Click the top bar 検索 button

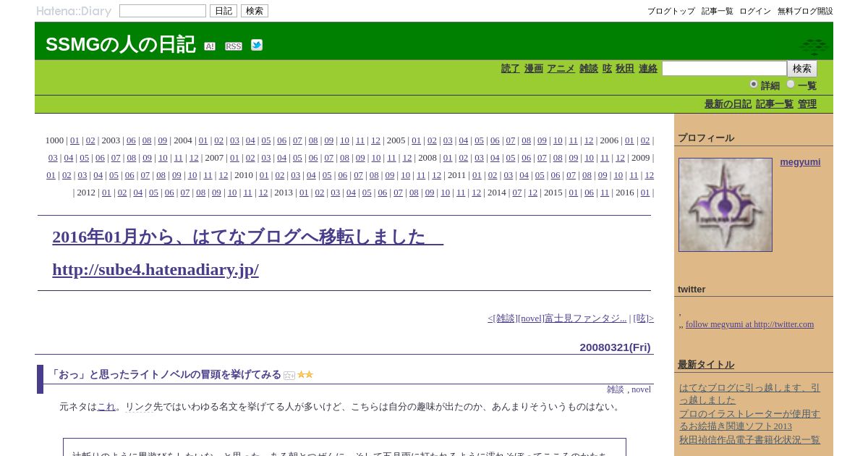pyautogui.click(x=255, y=11)
